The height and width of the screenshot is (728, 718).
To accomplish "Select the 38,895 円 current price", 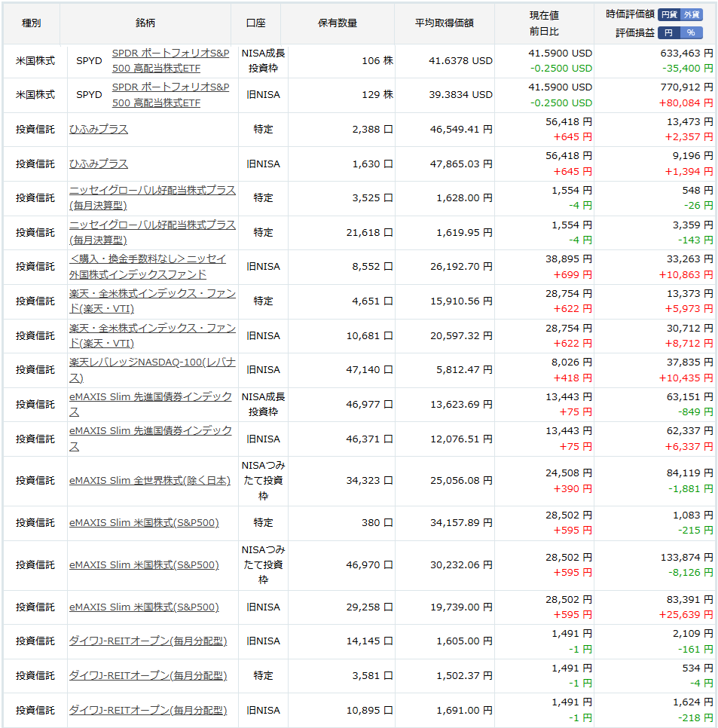I will [569, 259].
